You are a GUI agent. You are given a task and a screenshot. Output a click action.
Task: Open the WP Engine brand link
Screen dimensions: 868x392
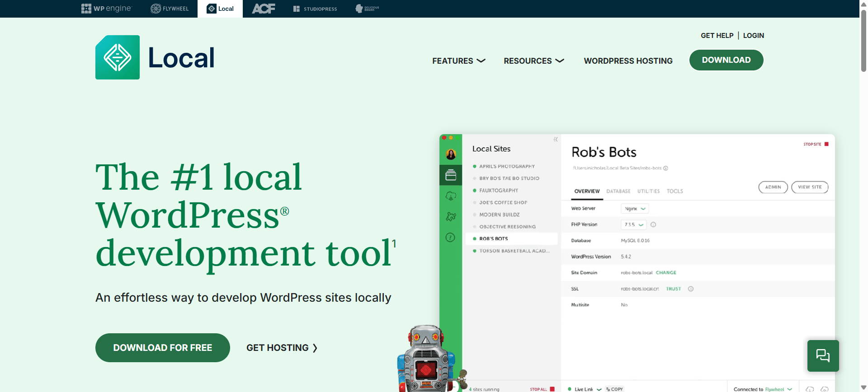point(106,9)
